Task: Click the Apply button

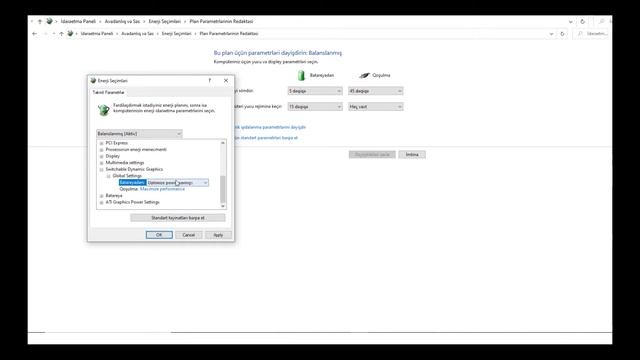Action: pyautogui.click(x=218, y=235)
